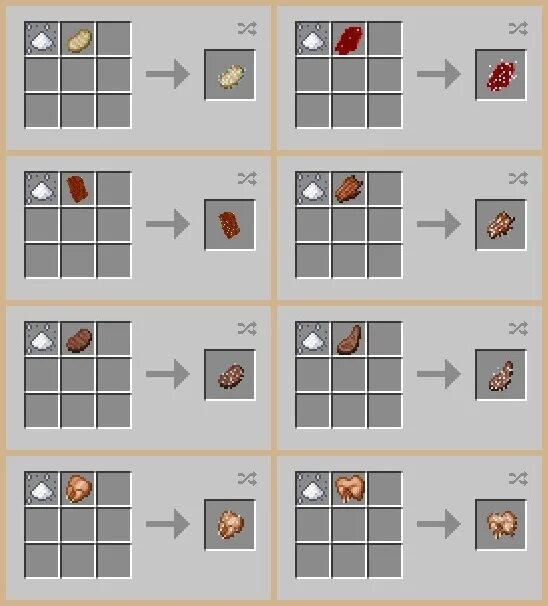Click the cooked steak ingredient
This screenshot has width=548, height=606.
coord(78,340)
